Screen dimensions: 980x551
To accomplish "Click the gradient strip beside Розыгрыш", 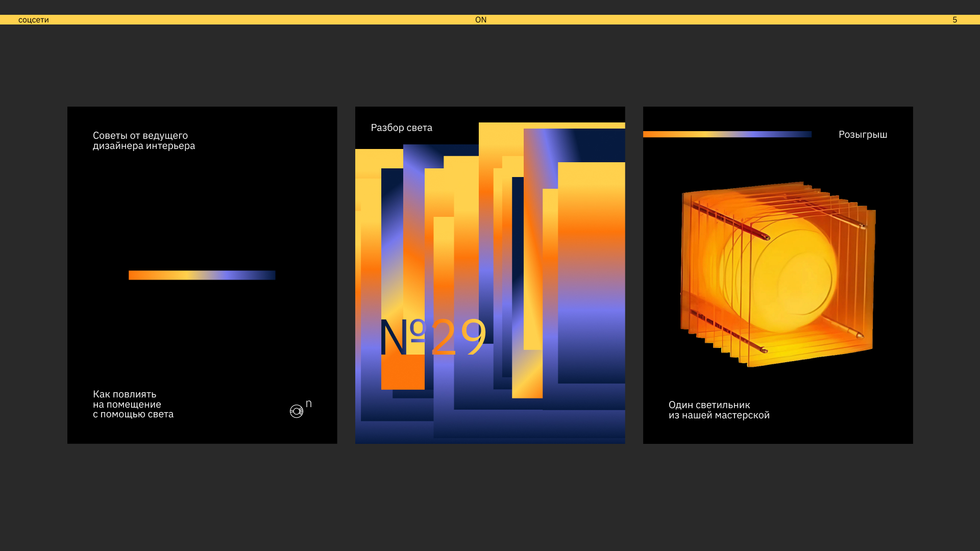I will 727,134.
